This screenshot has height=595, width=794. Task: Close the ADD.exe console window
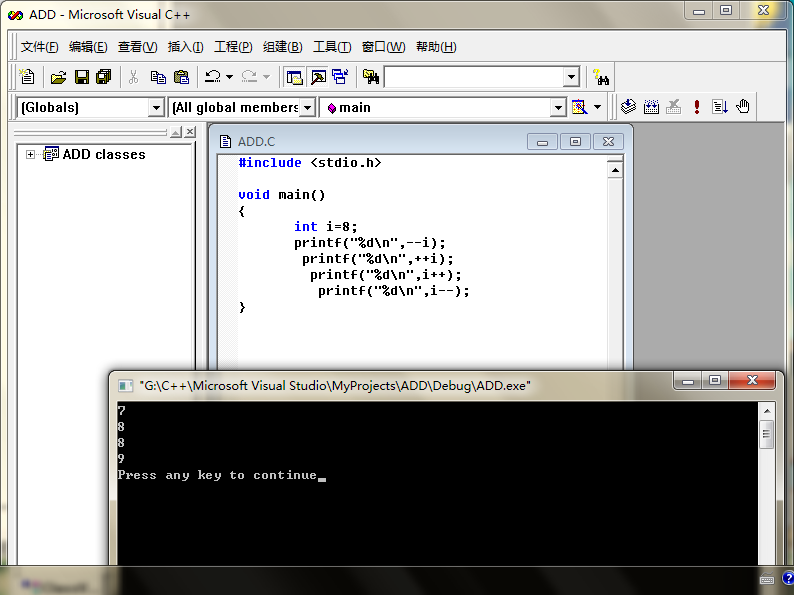[x=752, y=380]
